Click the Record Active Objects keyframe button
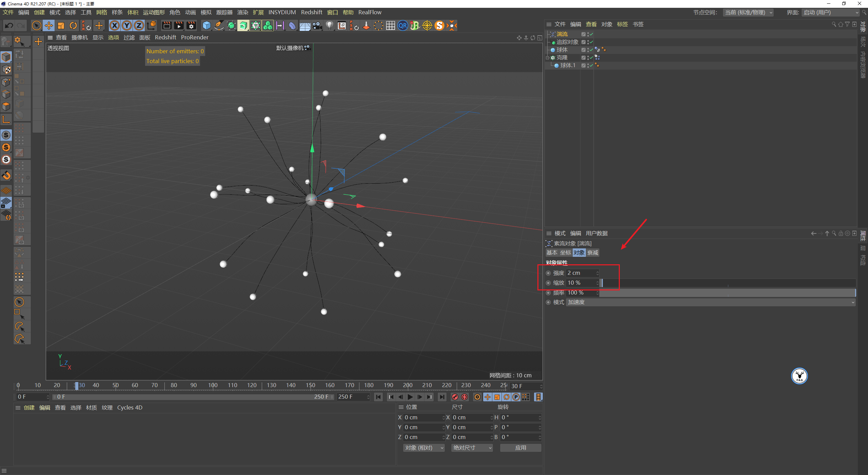The width and height of the screenshot is (868, 475). [455, 397]
